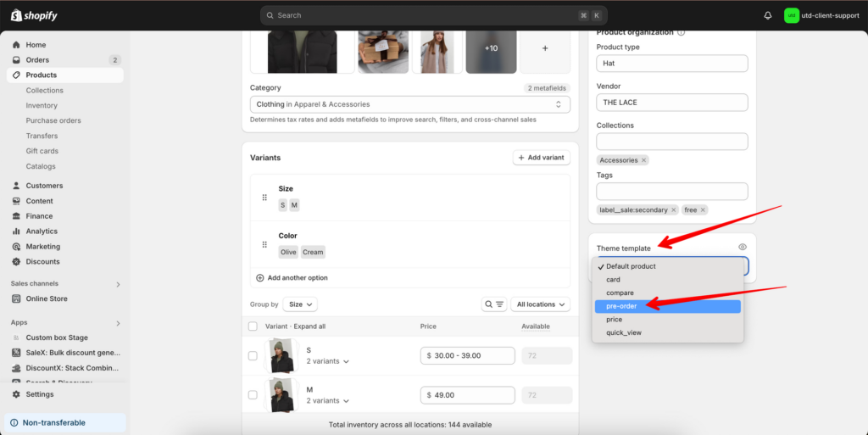868x435 pixels.
Task: Click the Collections input field
Action: coord(672,142)
